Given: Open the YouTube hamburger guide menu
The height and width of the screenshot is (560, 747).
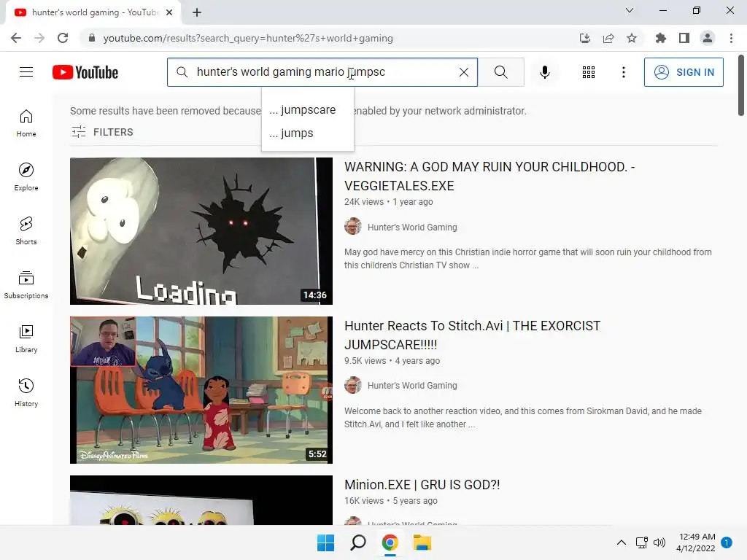Looking at the screenshot, I should [26, 72].
